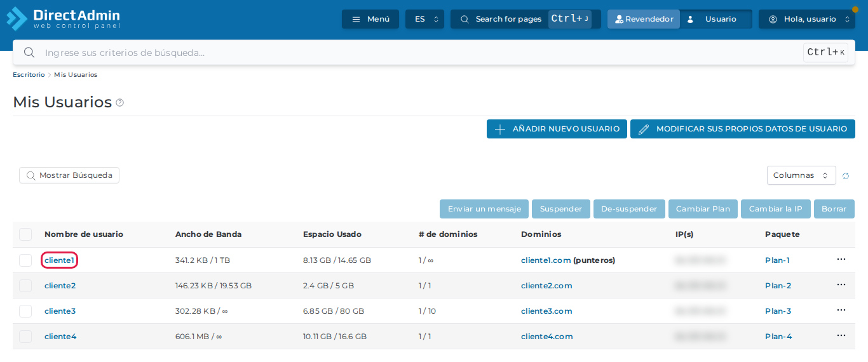868x362 pixels.
Task: Click Añadir Nuevo Usuario button
Action: tap(557, 129)
